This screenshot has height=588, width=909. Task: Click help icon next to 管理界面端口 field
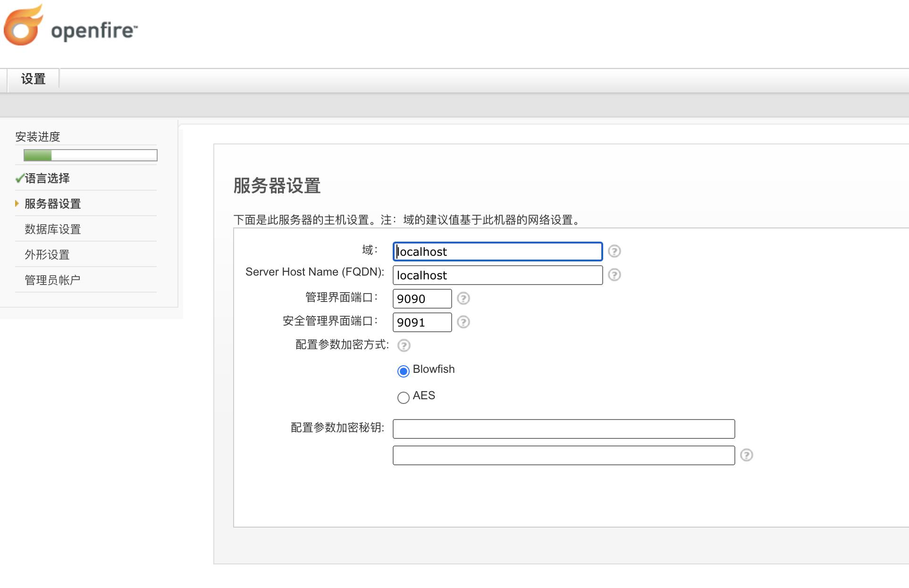coord(463,298)
